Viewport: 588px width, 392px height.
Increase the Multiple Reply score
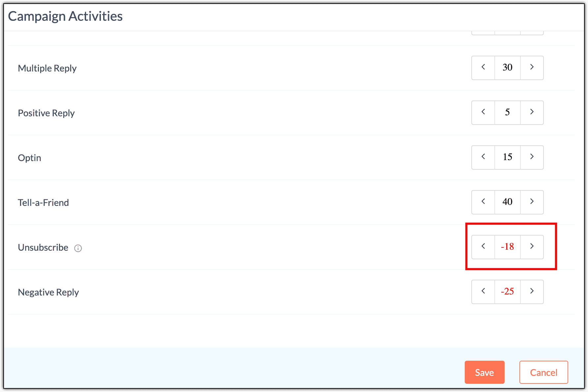pos(532,68)
